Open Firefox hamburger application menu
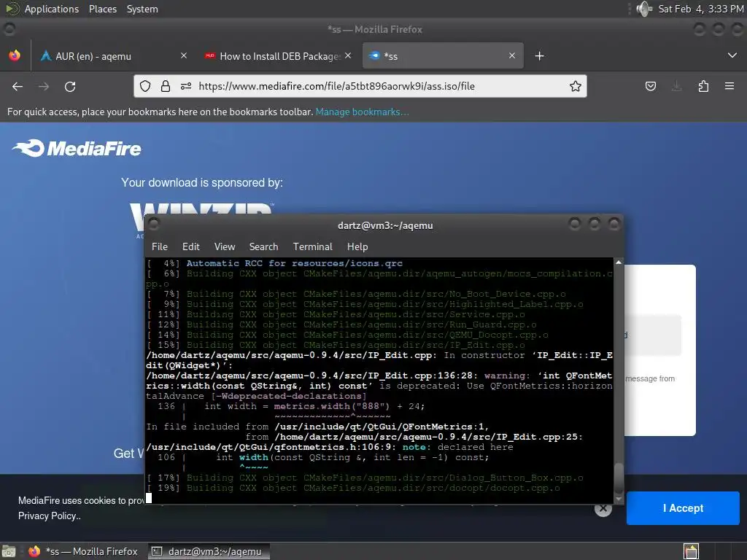The height and width of the screenshot is (560, 747). [729, 86]
